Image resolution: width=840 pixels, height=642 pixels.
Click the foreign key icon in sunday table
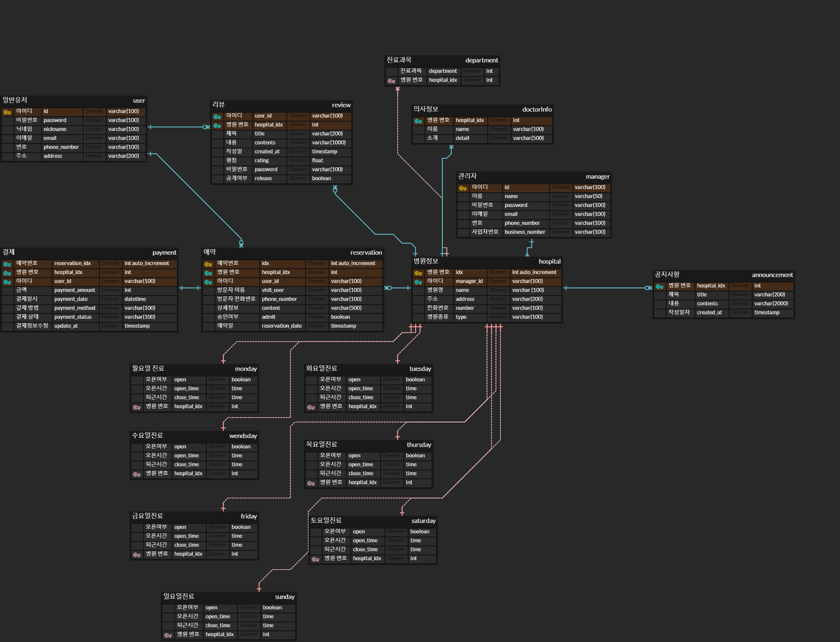(x=168, y=635)
